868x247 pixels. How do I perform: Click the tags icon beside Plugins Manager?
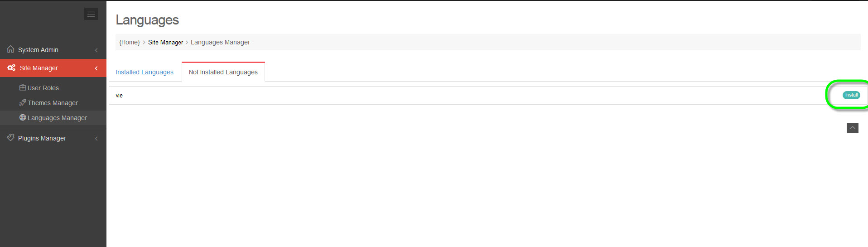(x=11, y=138)
